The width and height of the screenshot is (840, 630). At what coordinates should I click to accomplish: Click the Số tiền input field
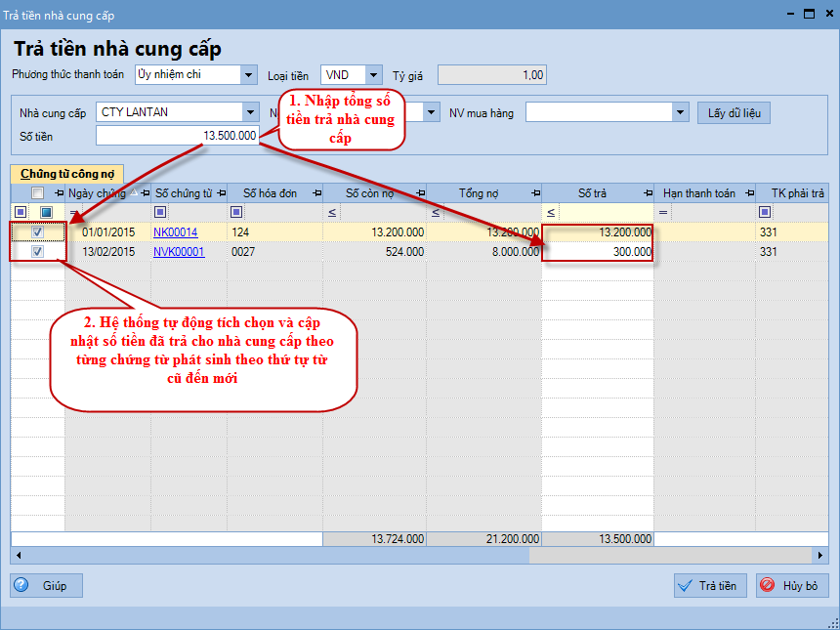click(178, 136)
